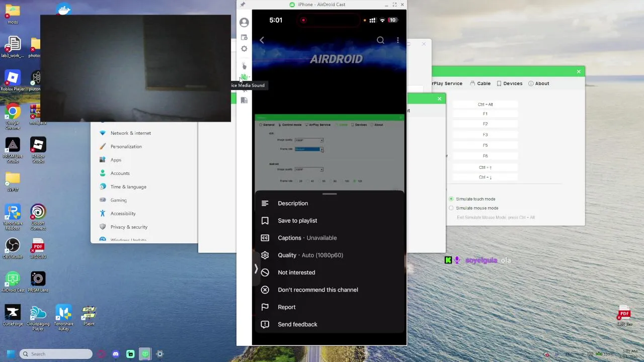Open Description from the video options sheet
Screen dimensions: 644x362
click(x=329, y=203)
